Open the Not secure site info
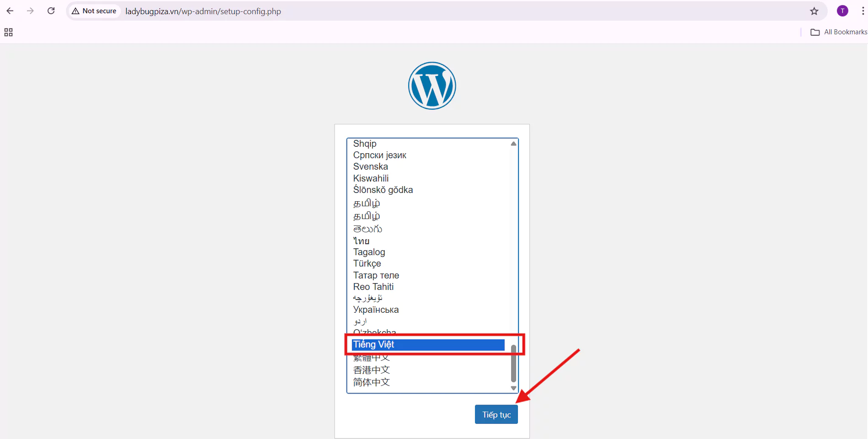 coord(94,11)
